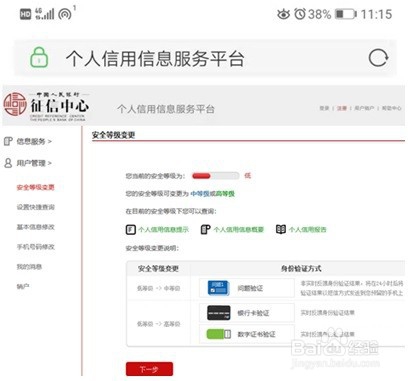
Task: Click the 登录 link in header
Action: (324, 108)
